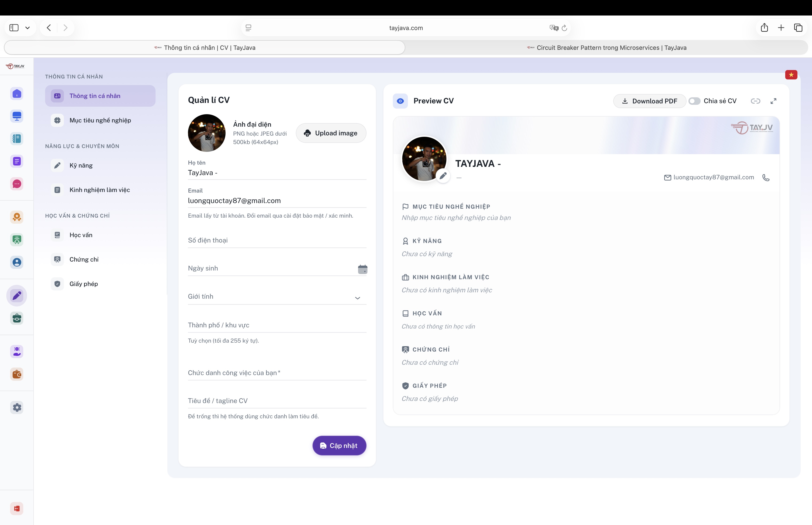Select Thông tin cá nhân menu item

point(100,96)
